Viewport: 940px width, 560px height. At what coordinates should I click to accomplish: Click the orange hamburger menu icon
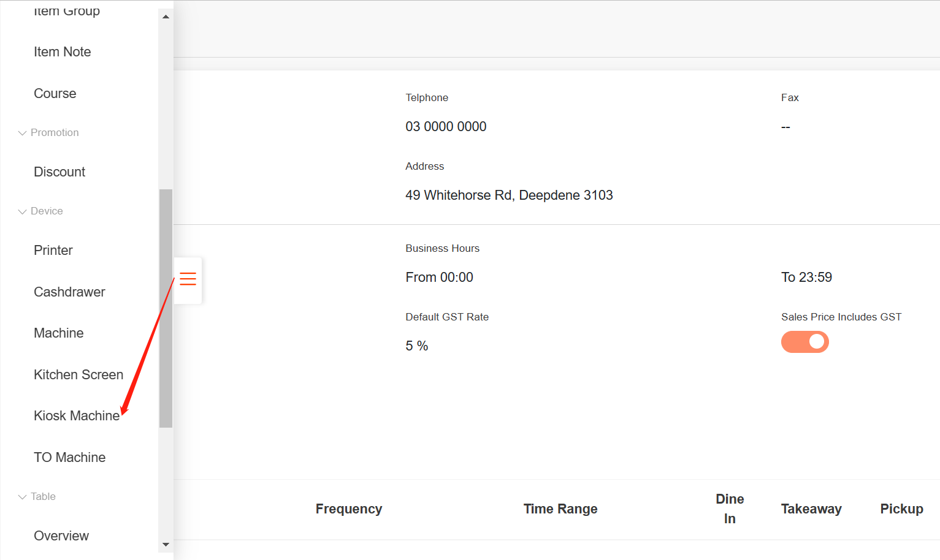coord(188,279)
